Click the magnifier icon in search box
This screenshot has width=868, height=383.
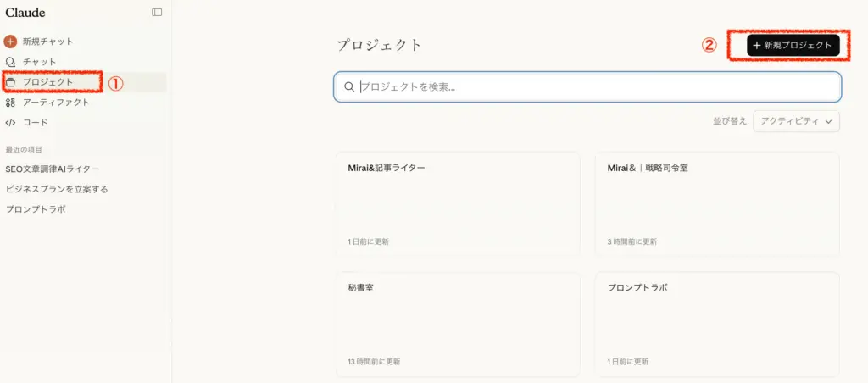click(349, 87)
